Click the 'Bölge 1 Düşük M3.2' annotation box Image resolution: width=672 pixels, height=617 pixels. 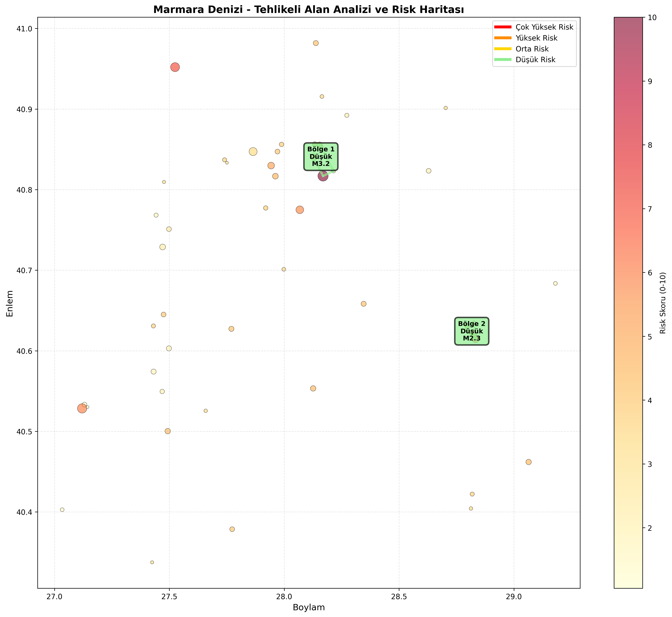pyautogui.click(x=321, y=157)
